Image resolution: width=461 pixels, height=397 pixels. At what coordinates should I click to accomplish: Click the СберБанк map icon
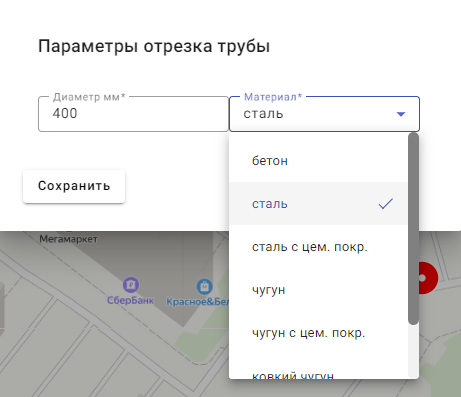(x=131, y=285)
